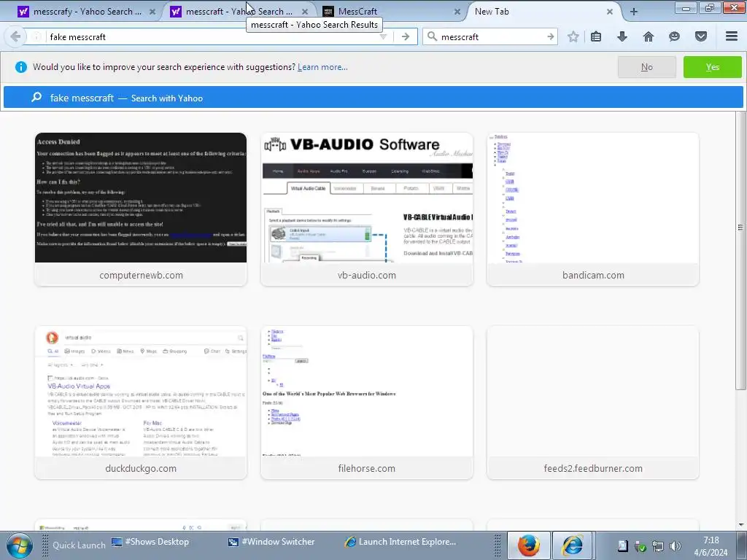The image size is (747, 560).
Task: Launch Internet Explorer from quick launch
Action: click(400, 542)
